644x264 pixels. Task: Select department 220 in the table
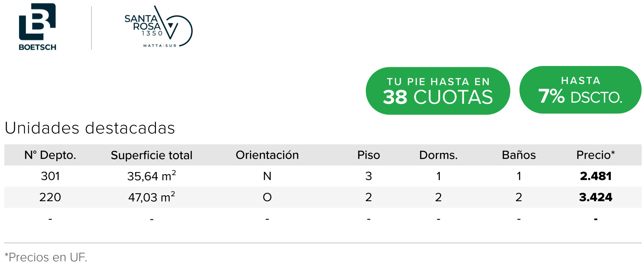click(50, 197)
